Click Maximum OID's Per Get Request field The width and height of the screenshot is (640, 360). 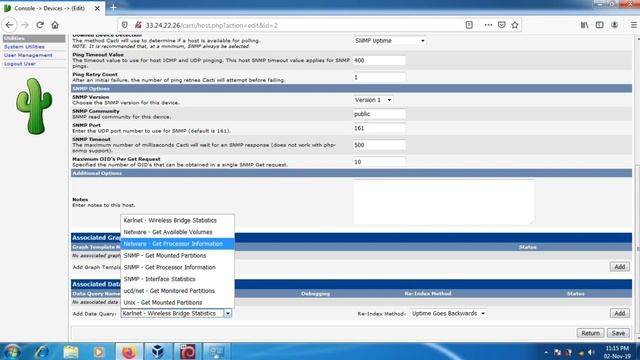click(x=379, y=162)
